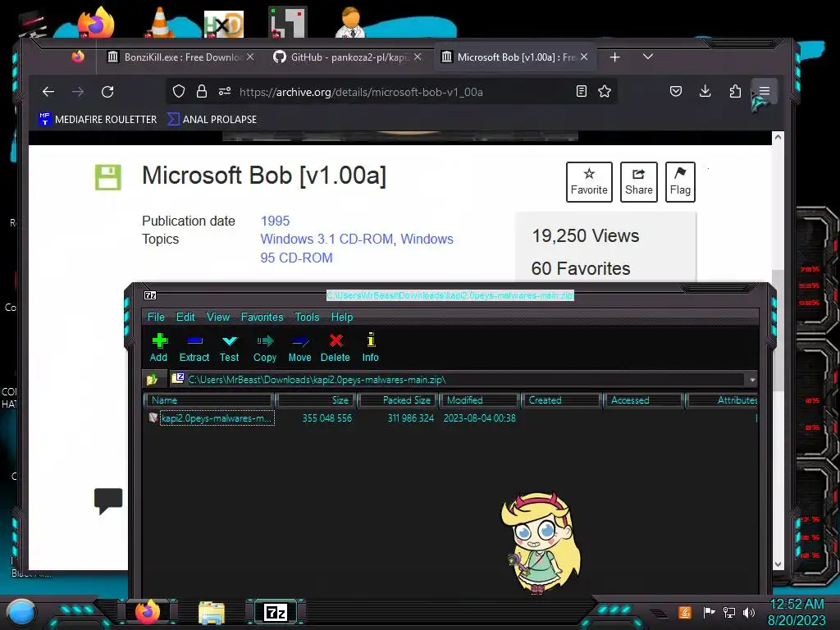The height and width of the screenshot is (630, 840).
Task: Click the green floppy software icon
Action: click(x=108, y=177)
